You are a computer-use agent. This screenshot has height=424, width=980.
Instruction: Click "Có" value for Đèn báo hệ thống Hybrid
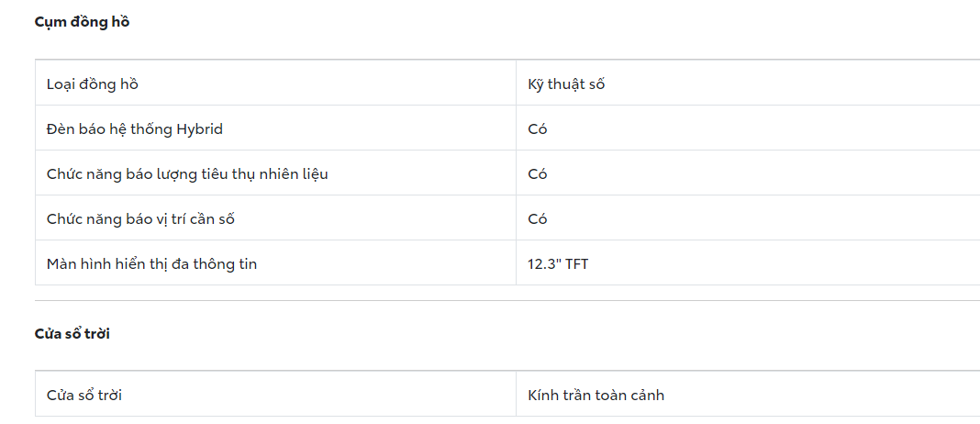pos(538,129)
